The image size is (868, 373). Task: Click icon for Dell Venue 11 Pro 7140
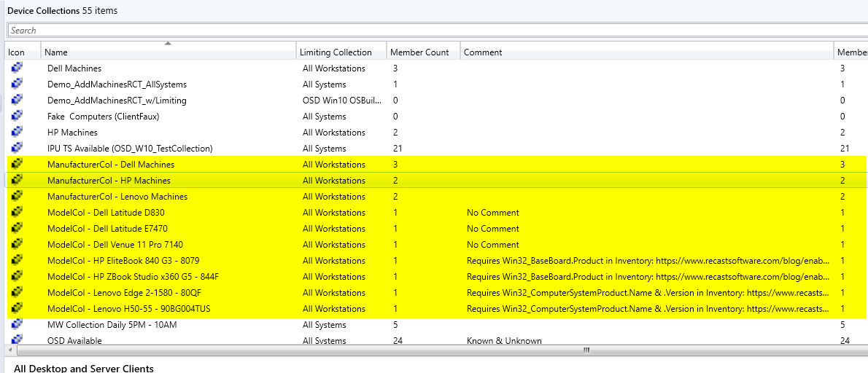click(x=17, y=244)
